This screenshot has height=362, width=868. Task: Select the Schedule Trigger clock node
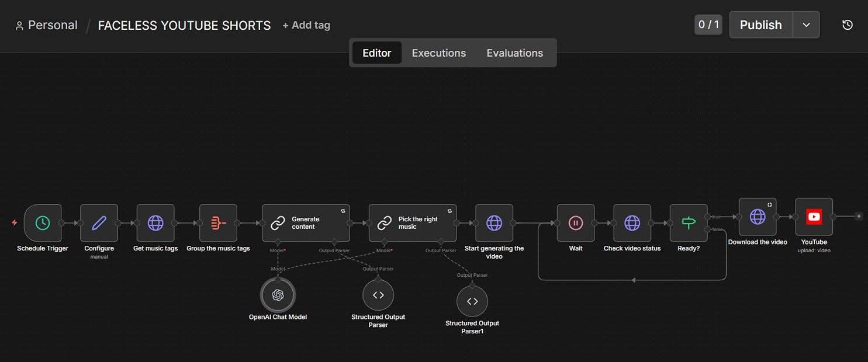(x=43, y=222)
